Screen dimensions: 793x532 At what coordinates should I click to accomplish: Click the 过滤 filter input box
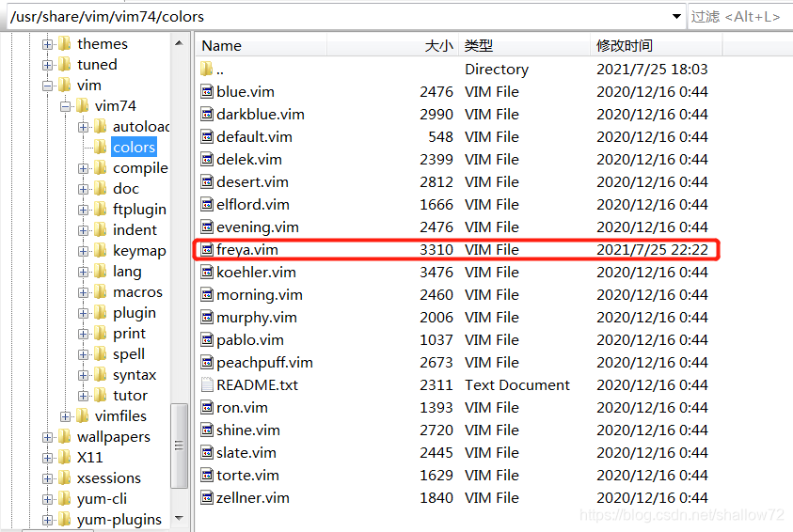pyautogui.click(x=740, y=17)
